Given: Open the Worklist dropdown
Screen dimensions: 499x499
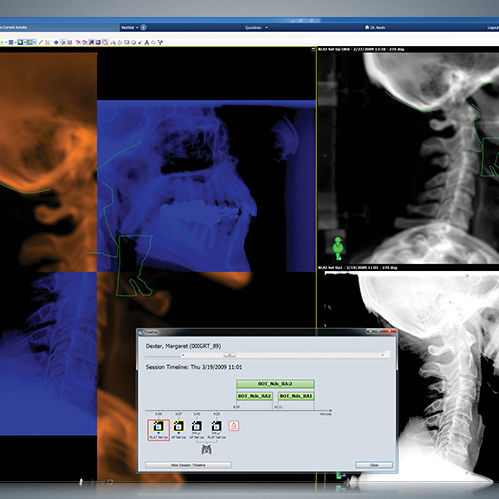Looking at the screenshot, I should (130, 27).
